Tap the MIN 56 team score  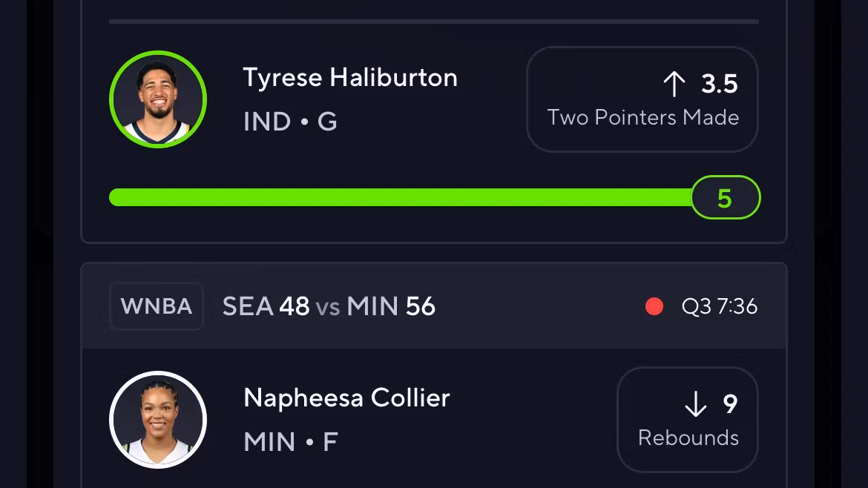click(x=391, y=306)
